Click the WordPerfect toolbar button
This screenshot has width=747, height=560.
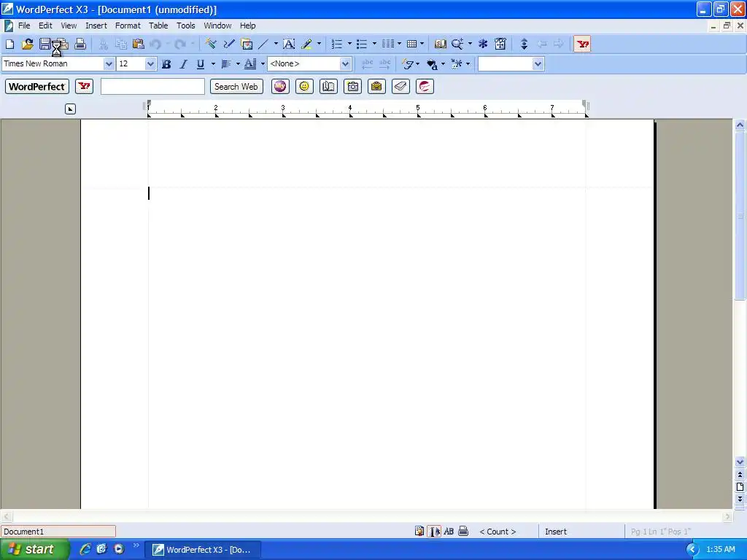[x=37, y=87]
